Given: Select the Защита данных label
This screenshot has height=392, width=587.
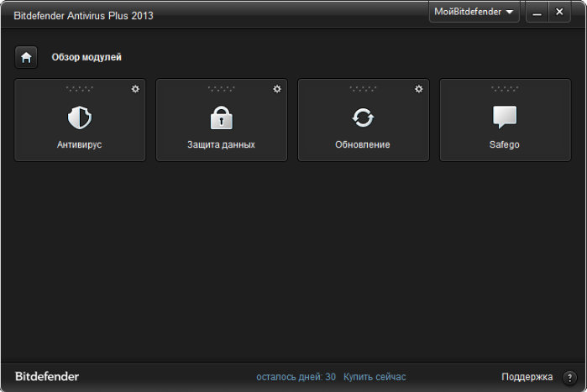Looking at the screenshot, I should (221, 144).
